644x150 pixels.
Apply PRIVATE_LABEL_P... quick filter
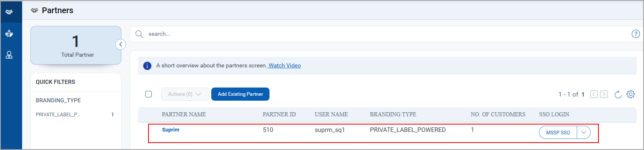[75, 115]
